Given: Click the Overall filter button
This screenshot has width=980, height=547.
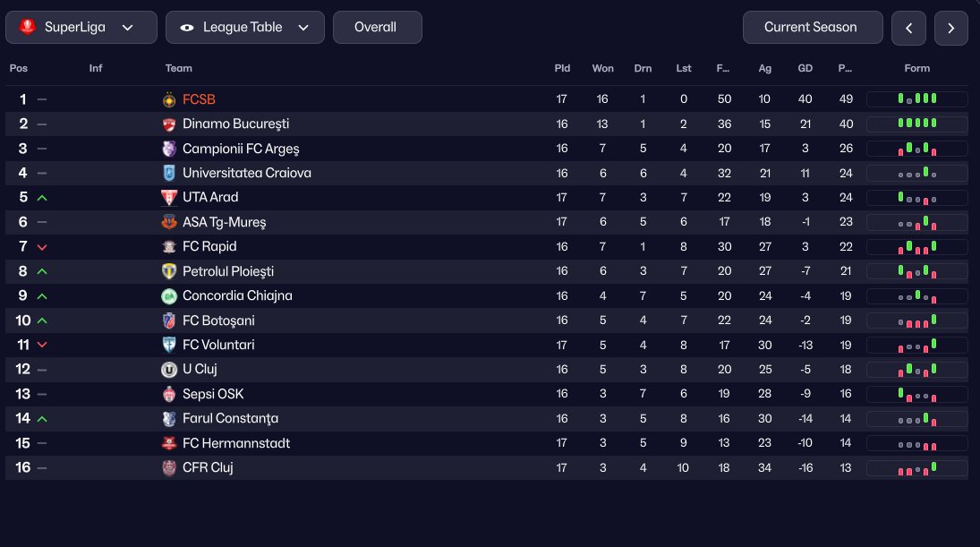Looking at the screenshot, I should (377, 28).
